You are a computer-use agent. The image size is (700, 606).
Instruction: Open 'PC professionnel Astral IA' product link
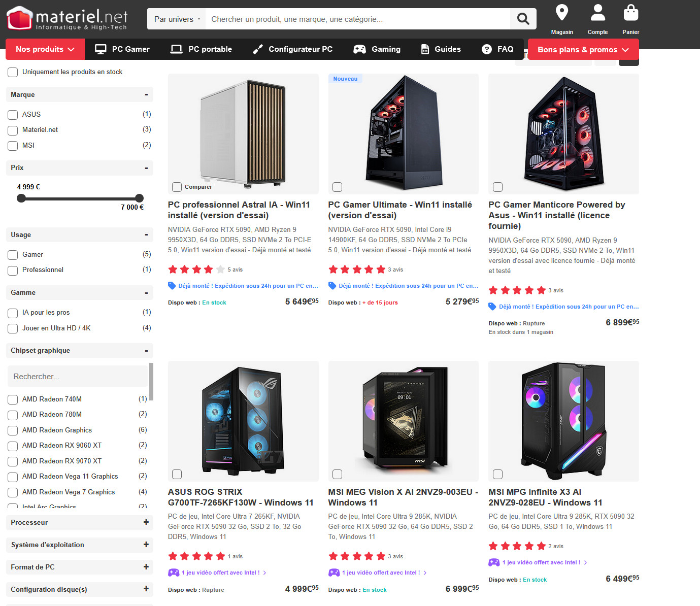(239, 210)
